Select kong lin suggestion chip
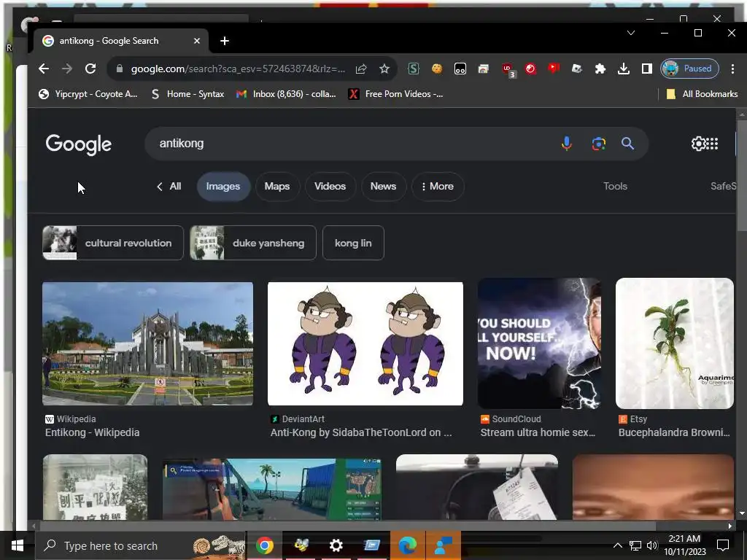This screenshot has height=560, width=747. point(353,243)
